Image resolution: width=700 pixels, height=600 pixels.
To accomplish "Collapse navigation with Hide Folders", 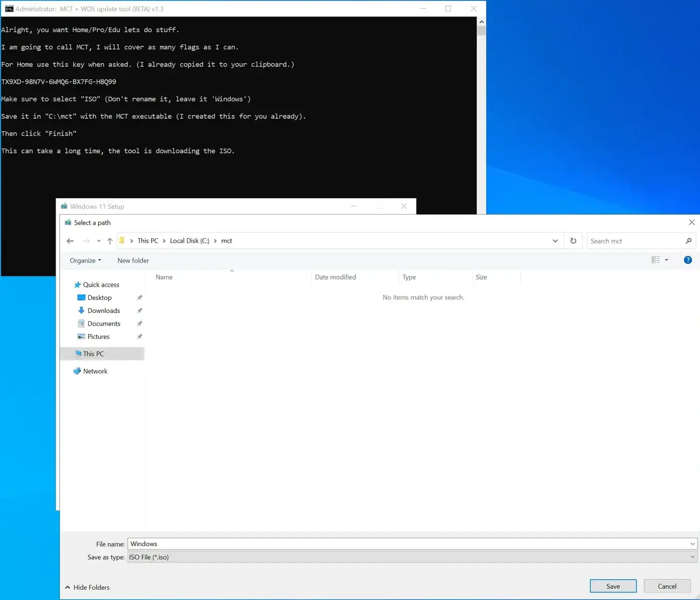I will click(87, 587).
